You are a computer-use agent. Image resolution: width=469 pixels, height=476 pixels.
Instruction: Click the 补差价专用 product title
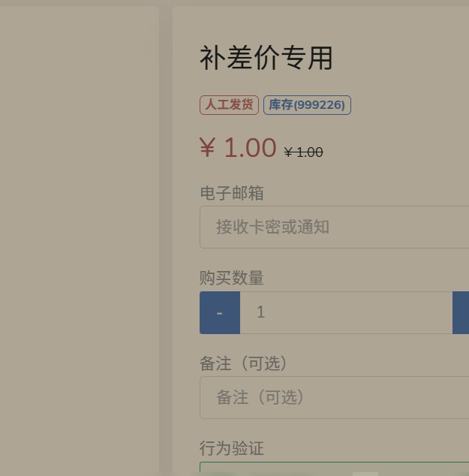click(x=266, y=58)
